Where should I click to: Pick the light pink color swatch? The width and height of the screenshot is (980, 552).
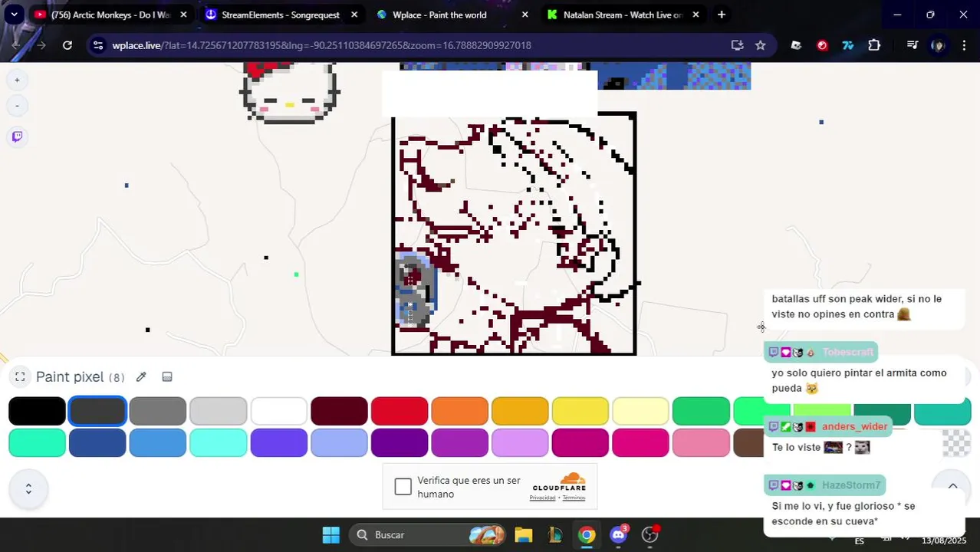pos(701,443)
